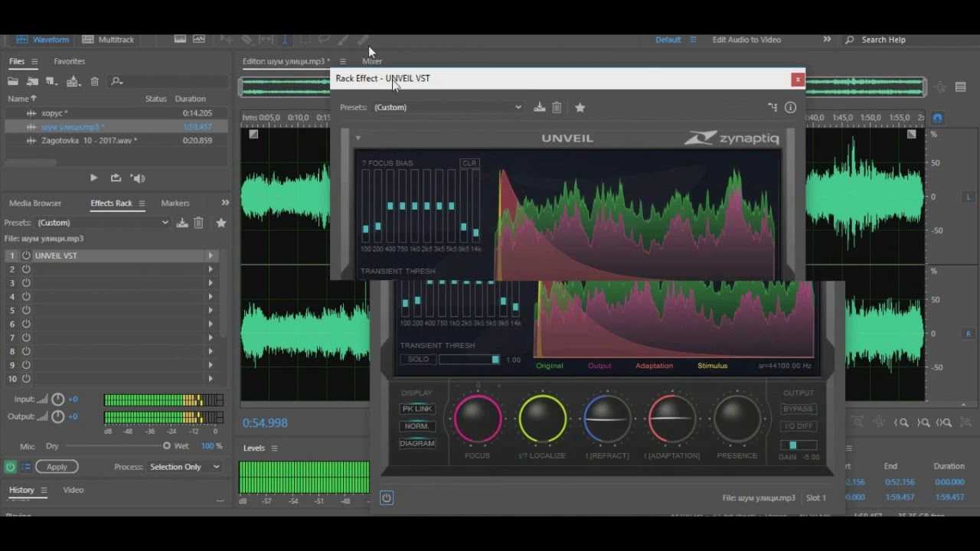Click the info icon in Rack Effect window
The image size is (980, 551).
pyautogui.click(x=790, y=107)
